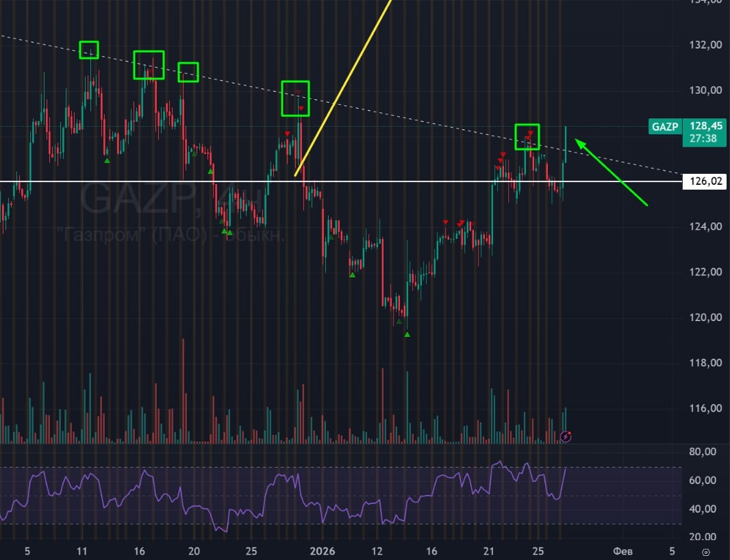Click the Фев label on time axis
The height and width of the screenshot is (560, 730).
(x=622, y=551)
